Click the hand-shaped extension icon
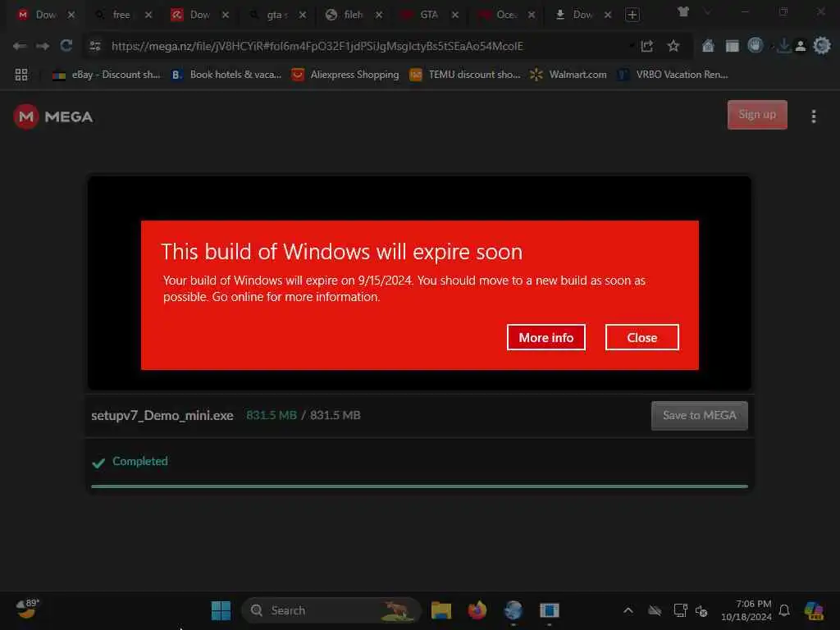This screenshot has width=840, height=630. pyautogui.click(x=756, y=46)
